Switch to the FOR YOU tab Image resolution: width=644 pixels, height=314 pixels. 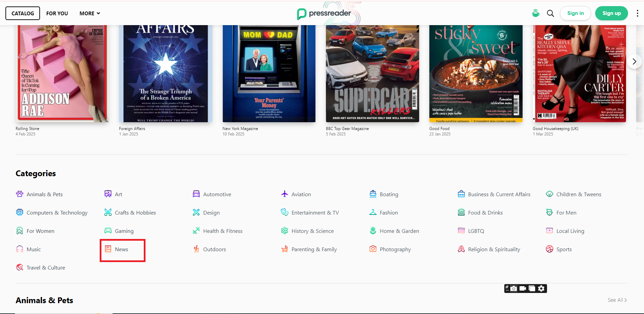click(x=57, y=13)
